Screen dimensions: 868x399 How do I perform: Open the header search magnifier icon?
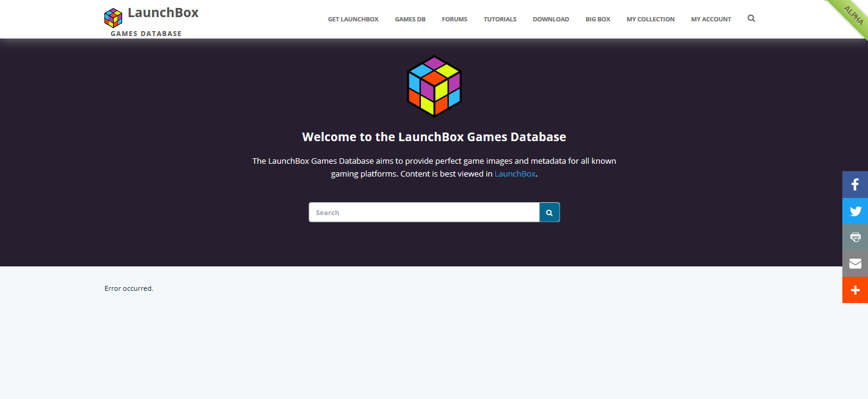coord(751,18)
